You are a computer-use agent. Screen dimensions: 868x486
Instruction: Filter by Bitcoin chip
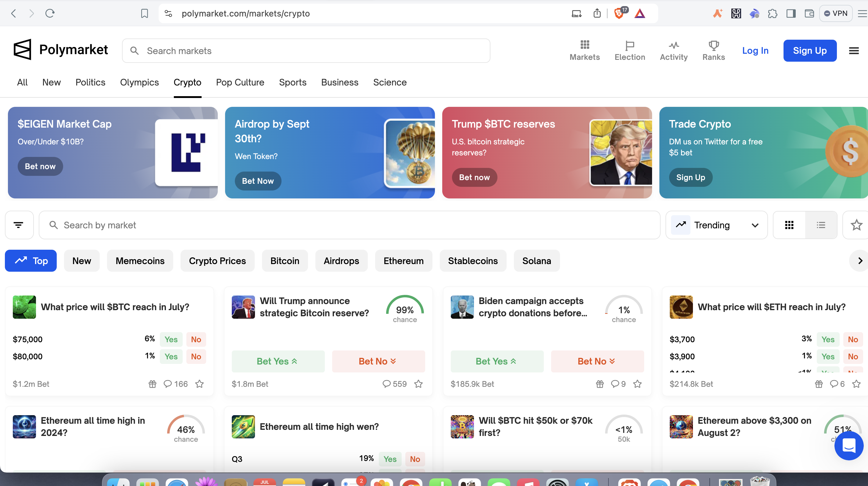(285, 261)
